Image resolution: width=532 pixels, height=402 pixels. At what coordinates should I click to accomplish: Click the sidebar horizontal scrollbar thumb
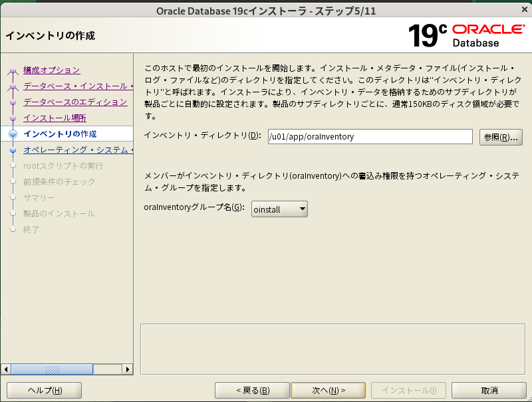(x=52, y=369)
